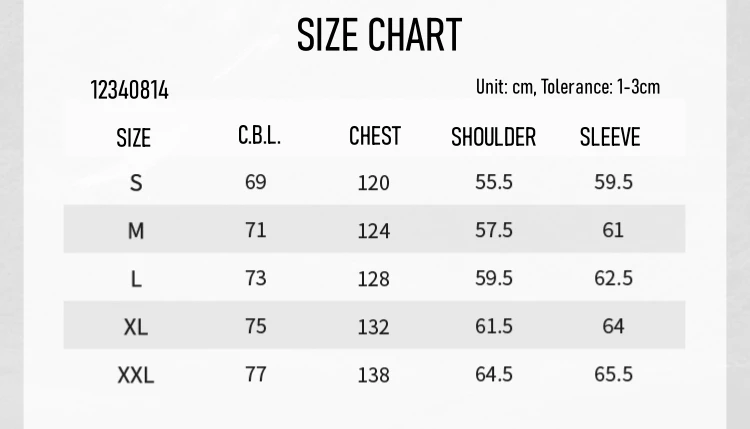Click the SIZE column header

click(133, 138)
